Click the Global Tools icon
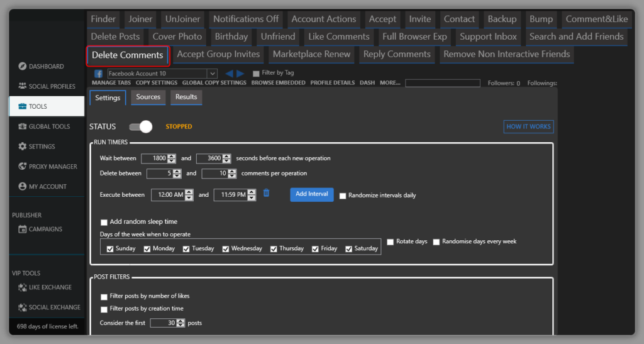This screenshot has width=644, height=344. [x=22, y=126]
